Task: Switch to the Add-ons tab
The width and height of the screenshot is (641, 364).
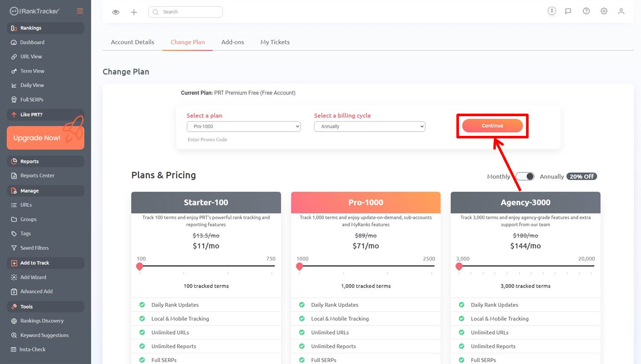Action: coord(232,42)
